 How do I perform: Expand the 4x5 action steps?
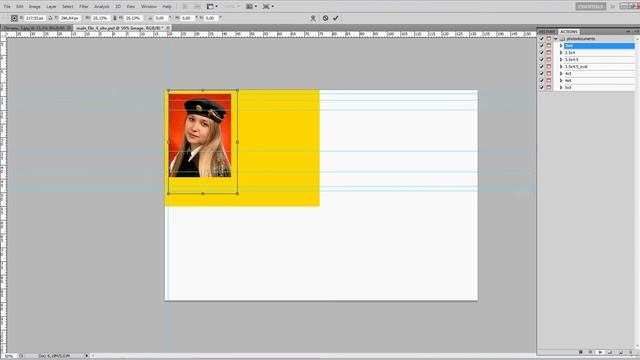click(x=561, y=73)
